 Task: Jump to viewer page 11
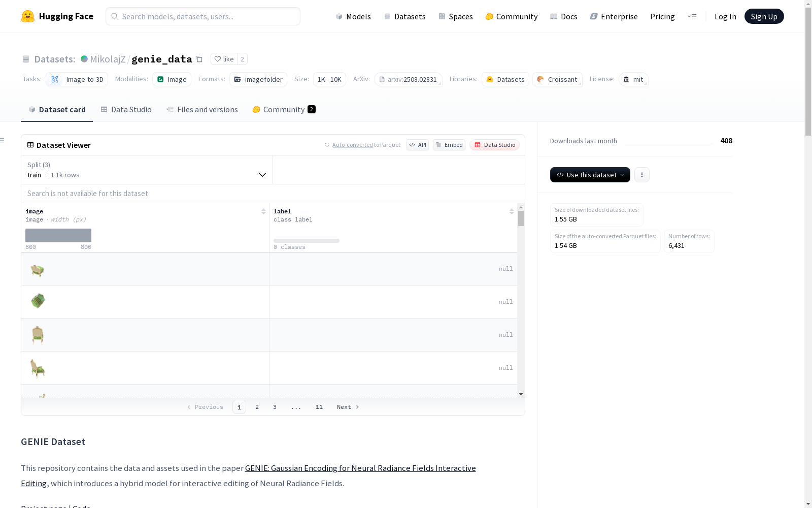coord(319,407)
